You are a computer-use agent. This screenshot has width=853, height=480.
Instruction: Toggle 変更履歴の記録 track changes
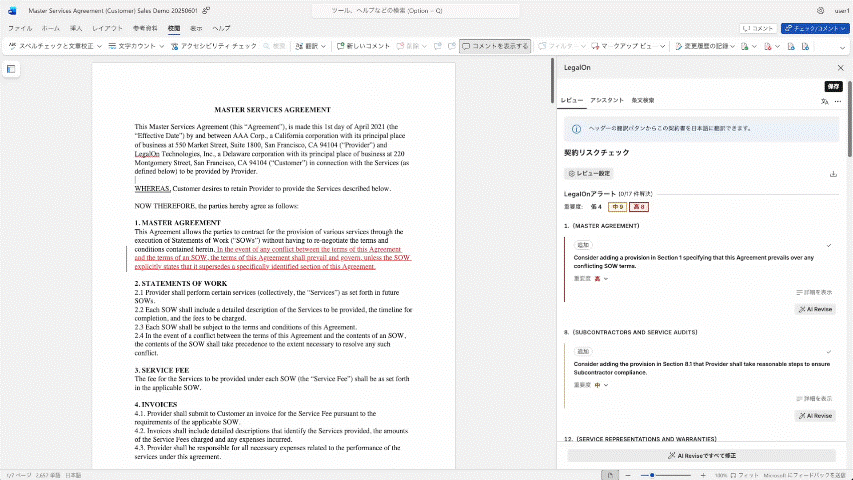pos(701,46)
